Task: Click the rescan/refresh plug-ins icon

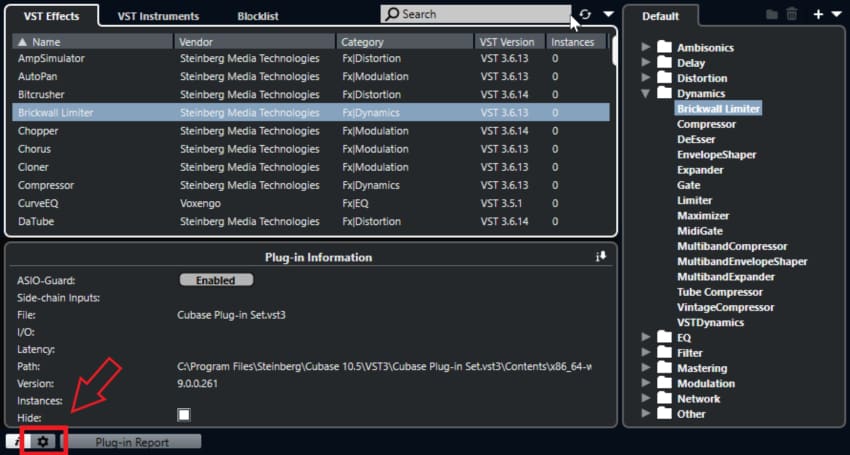Action: [x=585, y=15]
